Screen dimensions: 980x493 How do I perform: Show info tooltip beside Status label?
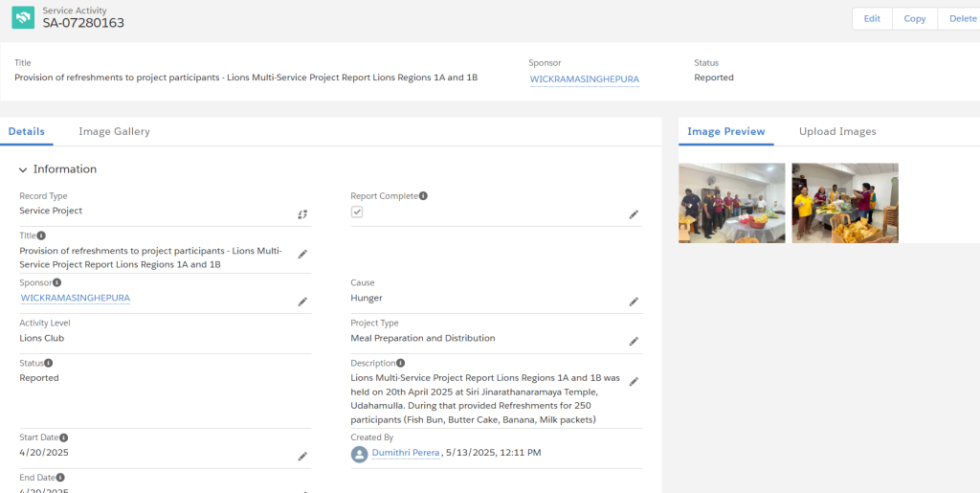pos(49,363)
